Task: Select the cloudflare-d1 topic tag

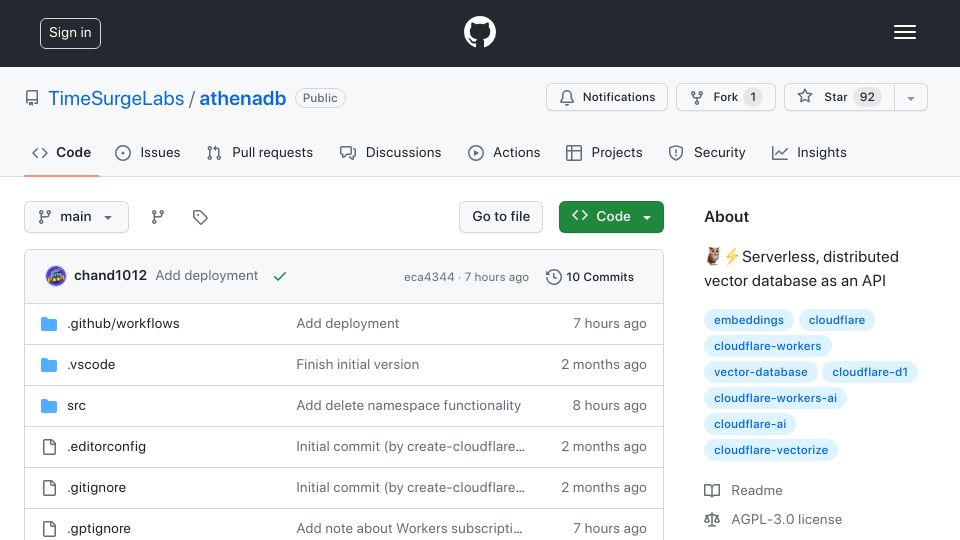Action: (x=869, y=372)
